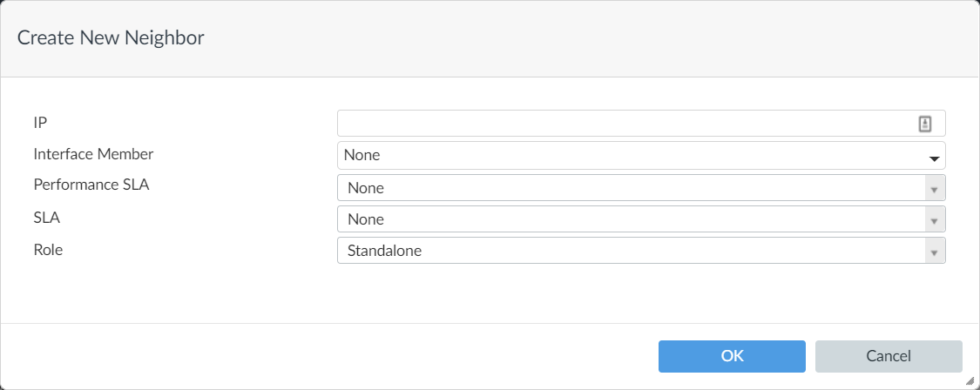The image size is (980, 390).
Task: Click the resize grip at dialog corner
Action: [x=970, y=381]
